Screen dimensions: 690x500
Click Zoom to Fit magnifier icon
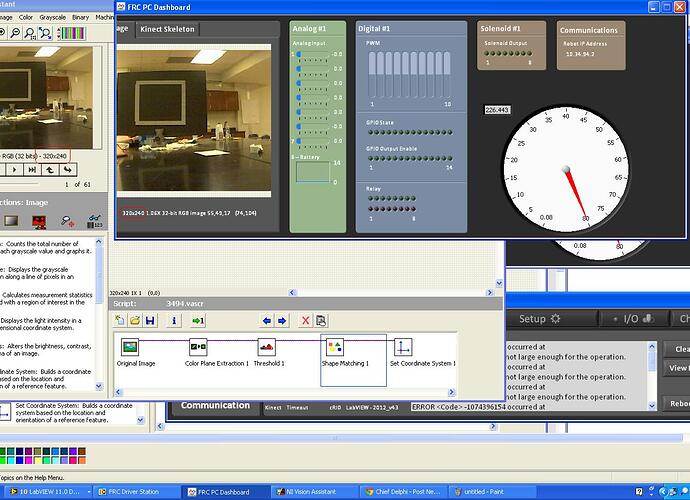point(45,33)
